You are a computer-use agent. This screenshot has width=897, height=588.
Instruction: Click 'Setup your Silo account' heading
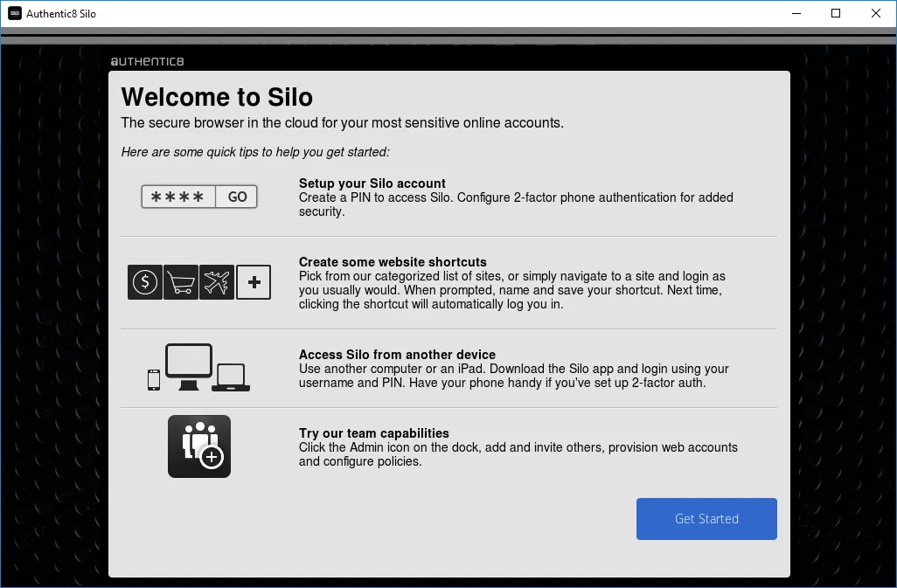(372, 183)
